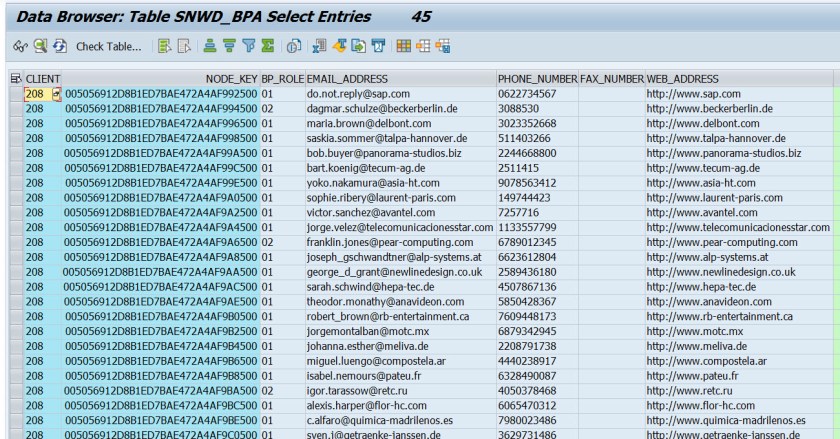
Task: Click the Select All icon
Action: pyautogui.click(x=164, y=46)
